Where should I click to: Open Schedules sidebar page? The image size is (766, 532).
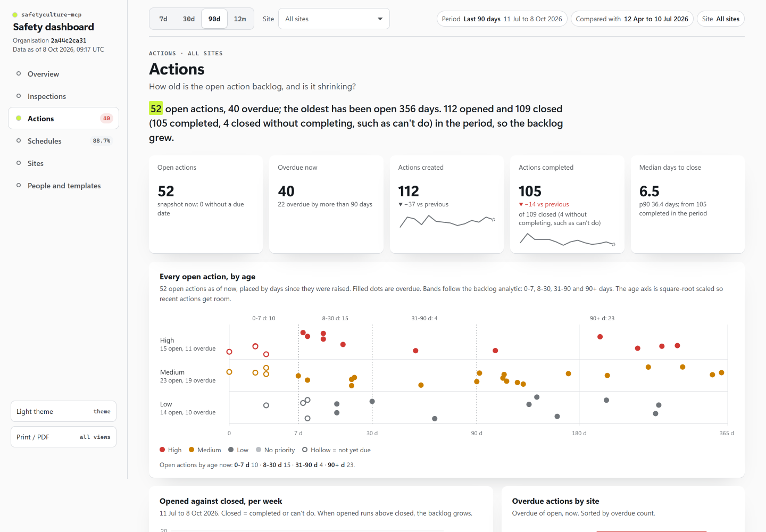click(63, 141)
